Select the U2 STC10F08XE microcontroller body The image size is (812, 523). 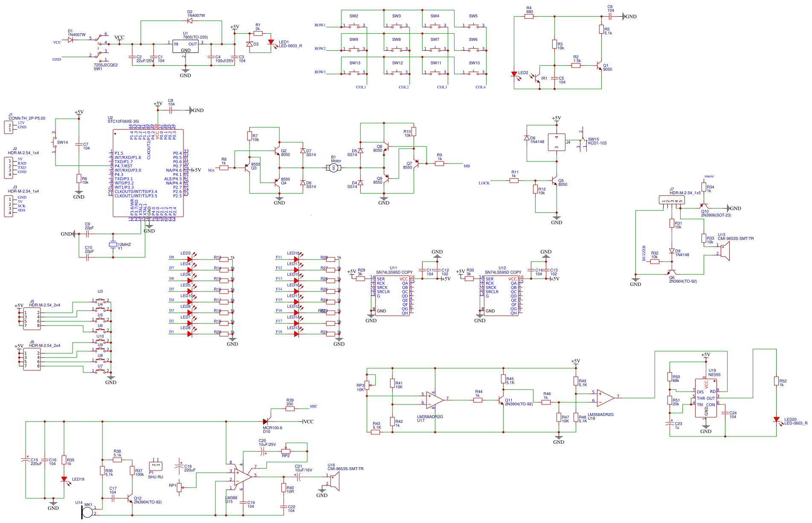coord(148,173)
